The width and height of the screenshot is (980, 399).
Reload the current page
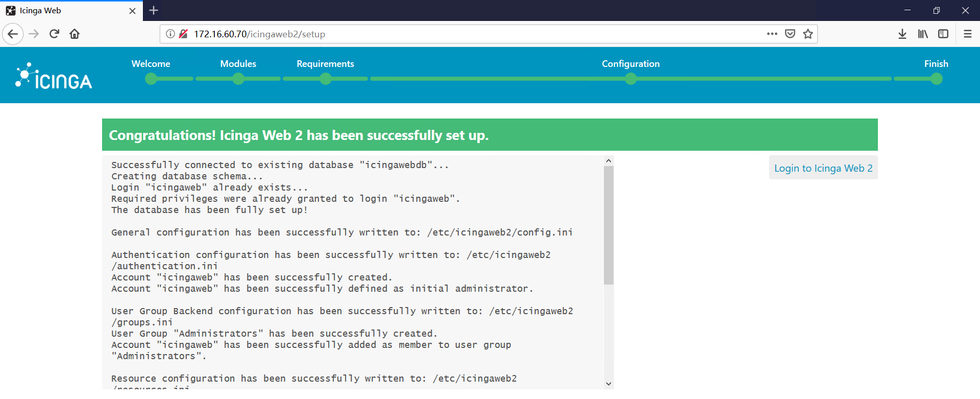[x=54, y=34]
